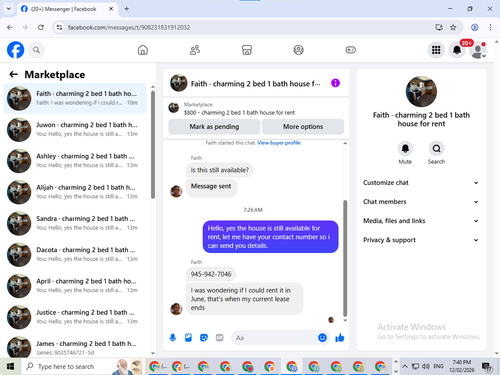Open Dacota conversation in list
Viewport: 500px width, 375px height.
75,254
